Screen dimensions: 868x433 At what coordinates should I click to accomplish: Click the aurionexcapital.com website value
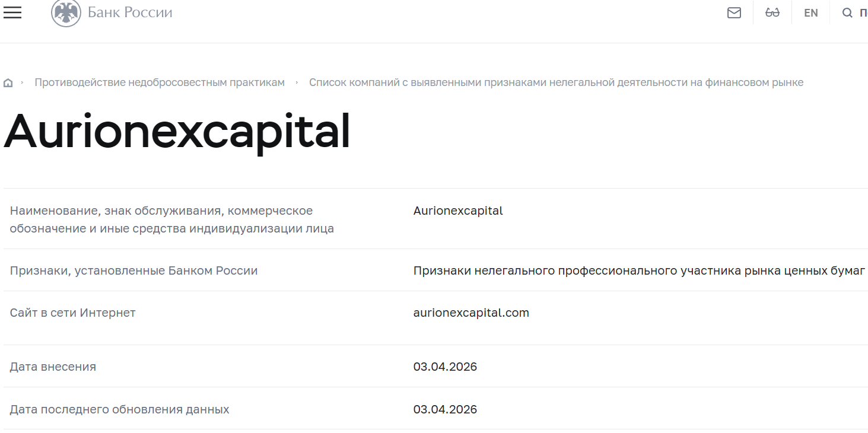click(470, 312)
